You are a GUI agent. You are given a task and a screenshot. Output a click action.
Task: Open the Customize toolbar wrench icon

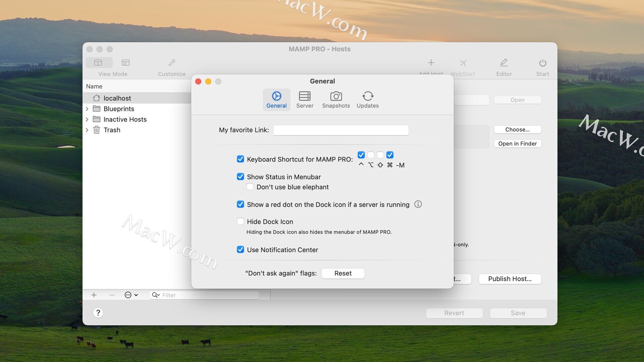[x=172, y=63]
